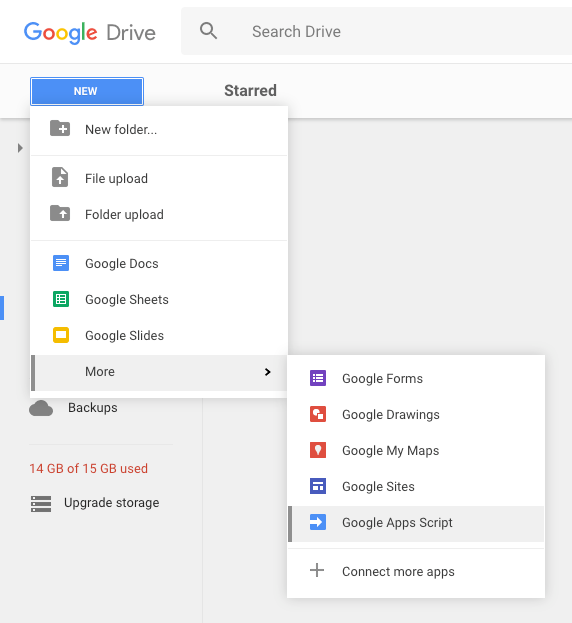The height and width of the screenshot is (623, 572).
Task: Click the Upgrade storage icon
Action: point(41,504)
